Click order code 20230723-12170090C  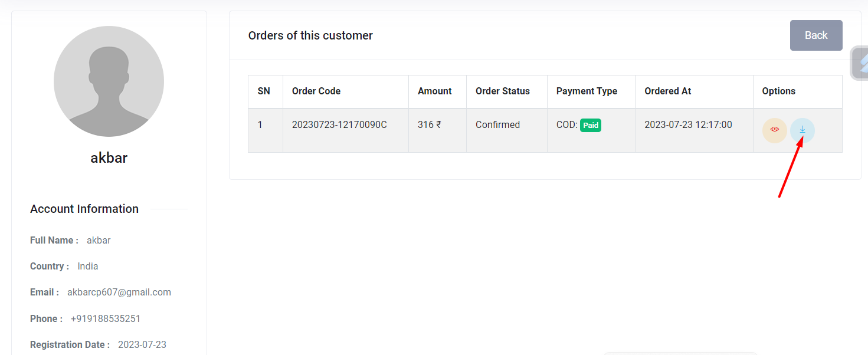pyautogui.click(x=339, y=124)
